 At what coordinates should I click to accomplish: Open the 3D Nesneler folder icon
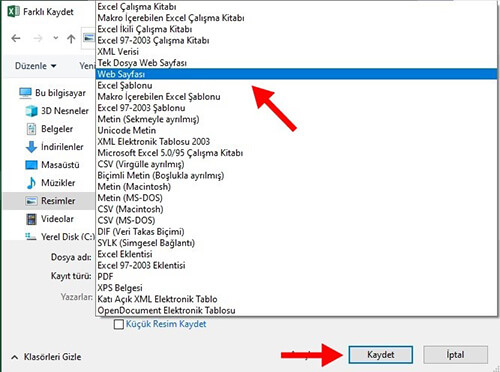[x=31, y=111]
